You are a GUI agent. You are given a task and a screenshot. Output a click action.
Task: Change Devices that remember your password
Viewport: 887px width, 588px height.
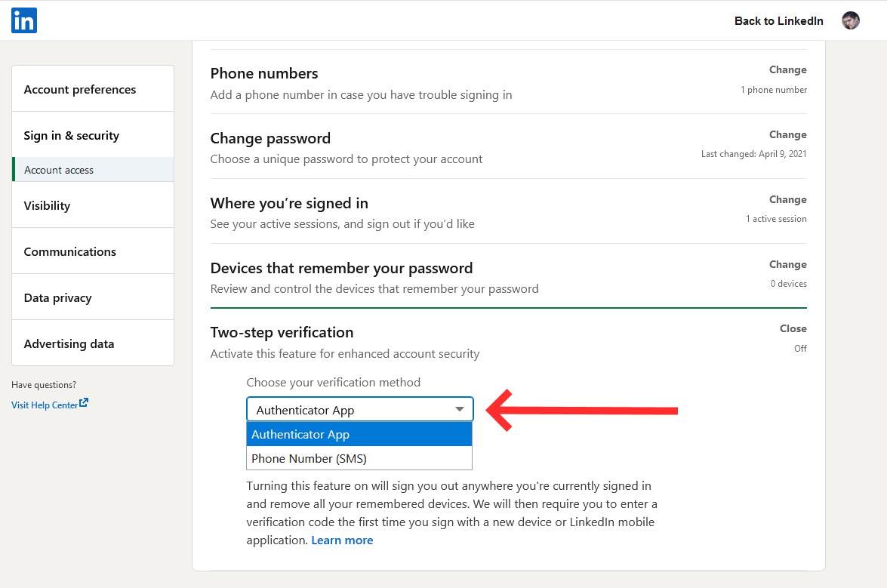(787, 264)
